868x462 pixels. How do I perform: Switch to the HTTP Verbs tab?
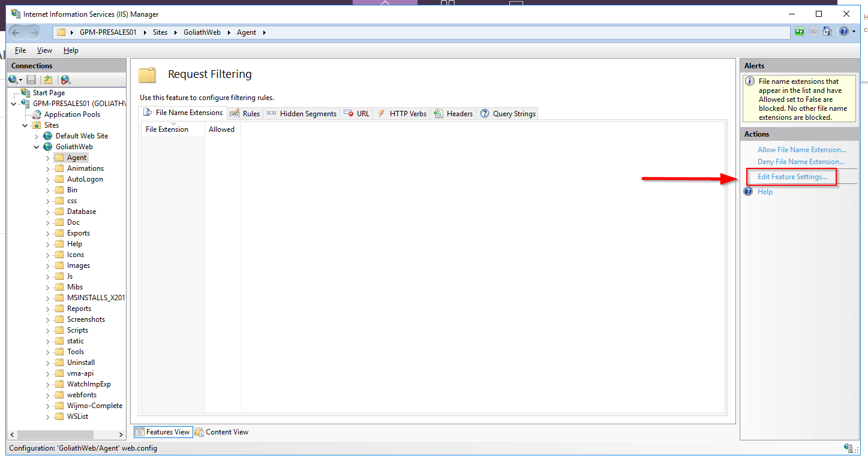coord(407,113)
